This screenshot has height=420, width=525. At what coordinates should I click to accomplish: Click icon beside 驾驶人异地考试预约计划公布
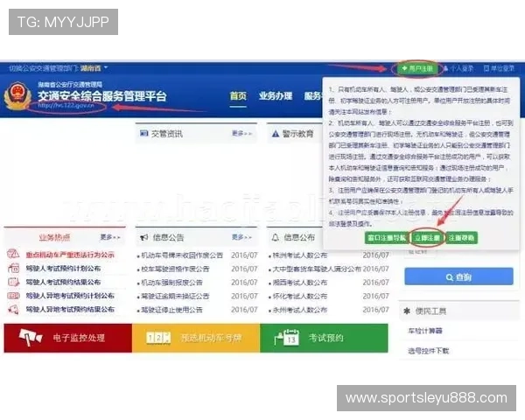click(13, 296)
